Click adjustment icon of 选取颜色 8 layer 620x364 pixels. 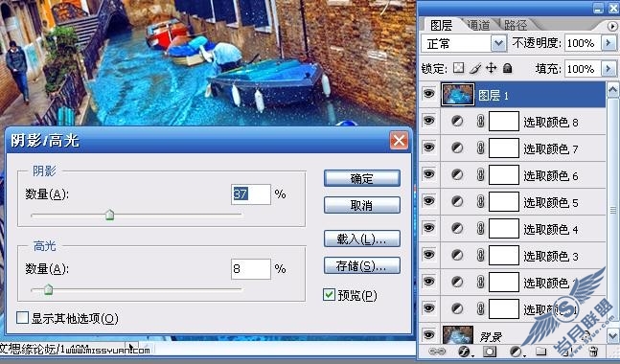tap(457, 121)
